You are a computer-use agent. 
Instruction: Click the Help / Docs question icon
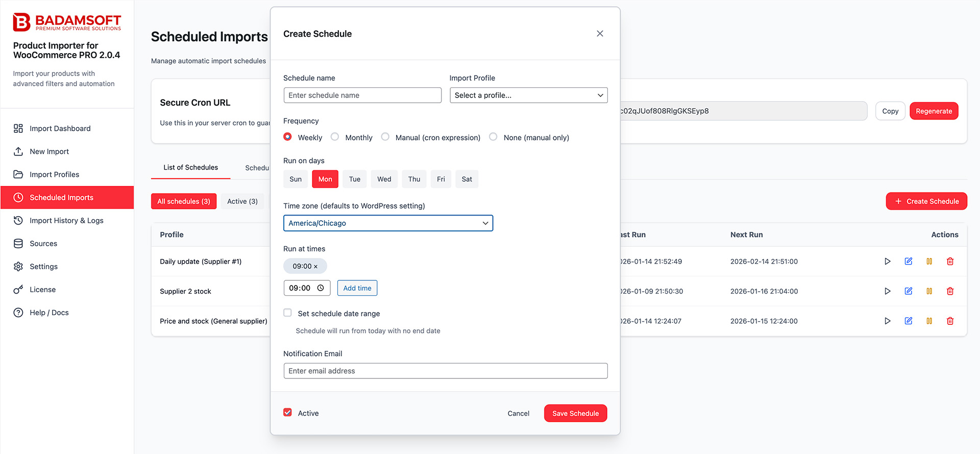18,313
